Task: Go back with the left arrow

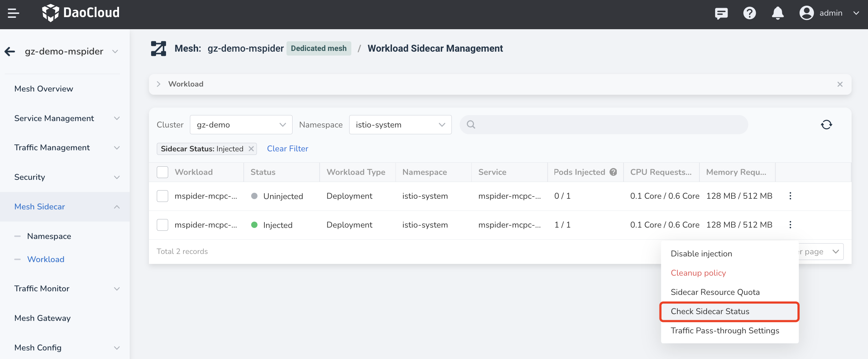Action: (x=10, y=52)
